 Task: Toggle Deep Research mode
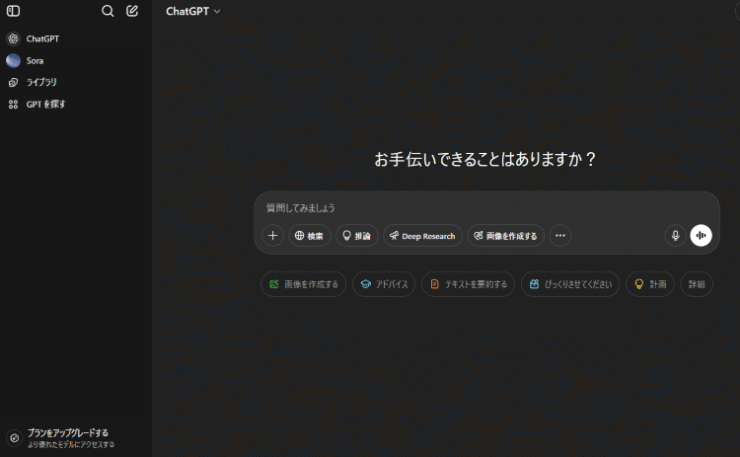(423, 236)
